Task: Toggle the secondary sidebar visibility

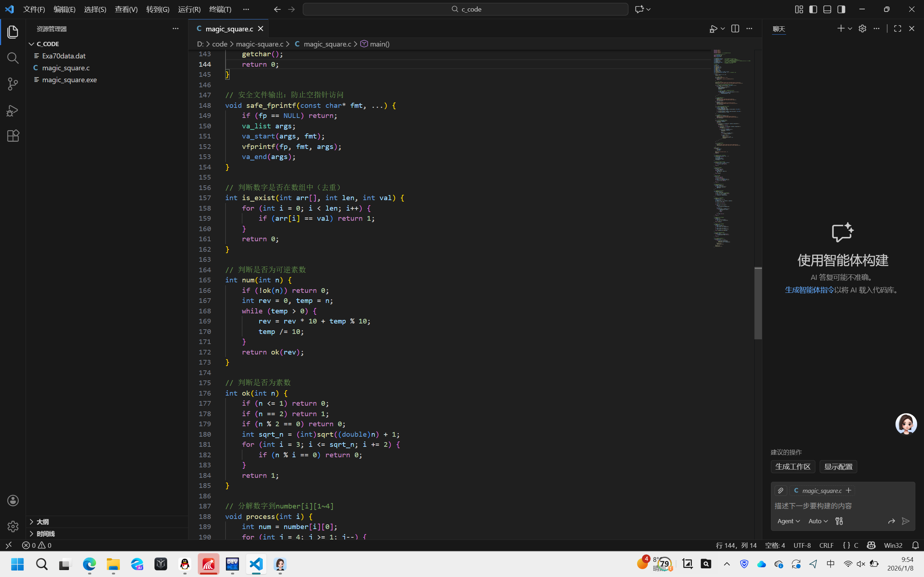Action: [841, 9]
